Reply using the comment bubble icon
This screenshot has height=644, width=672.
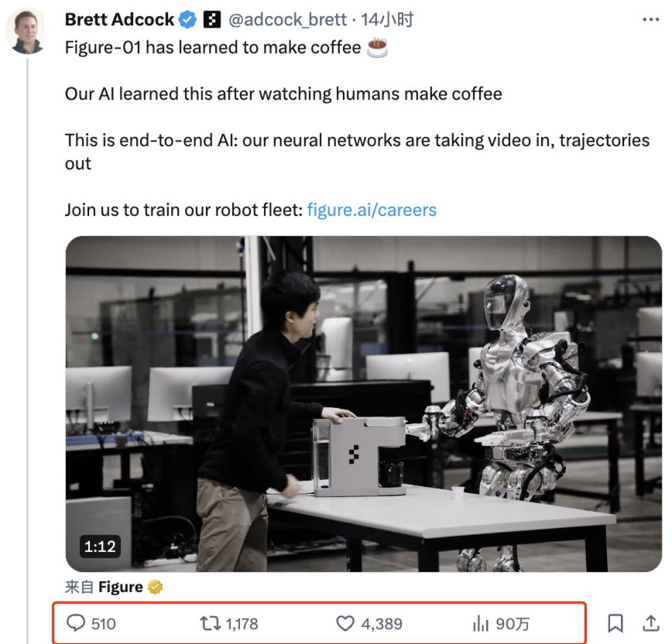coord(76,623)
